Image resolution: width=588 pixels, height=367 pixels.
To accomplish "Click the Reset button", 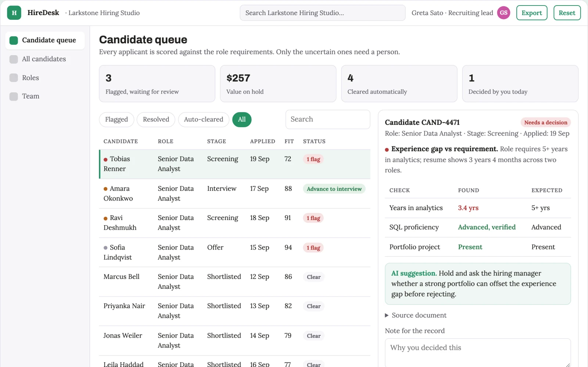I will click(567, 13).
